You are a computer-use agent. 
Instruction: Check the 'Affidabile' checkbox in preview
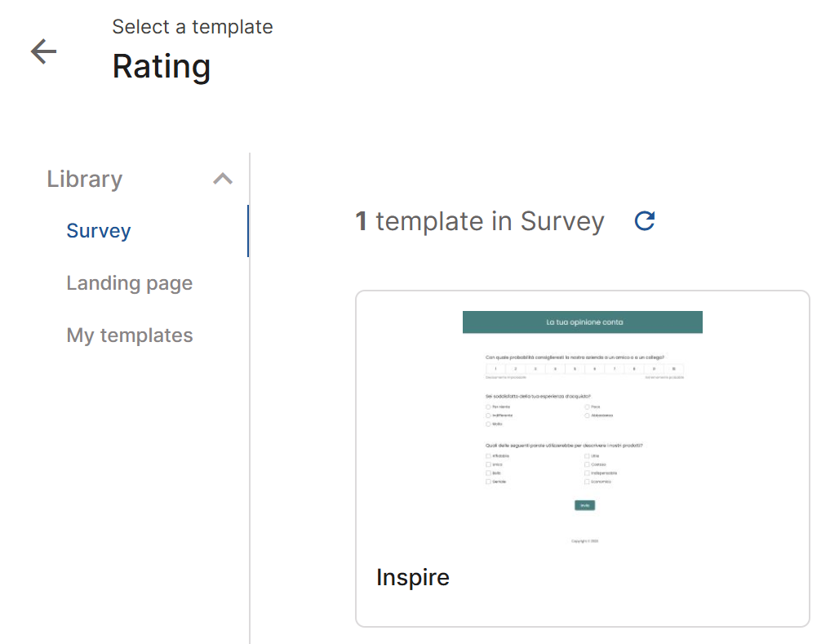point(488,456)
